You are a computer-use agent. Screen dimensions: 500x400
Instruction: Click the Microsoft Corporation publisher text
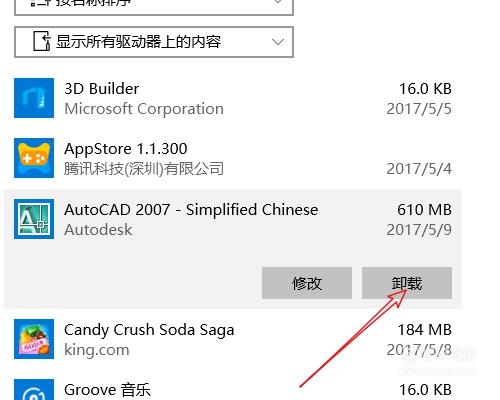(x=144, y=109)
